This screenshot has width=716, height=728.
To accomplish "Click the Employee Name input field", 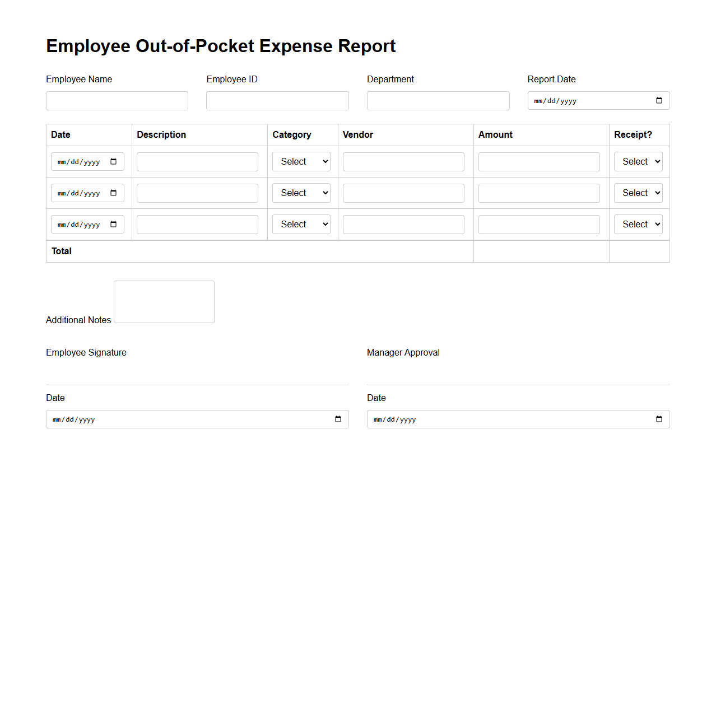I will click(117, 101).
